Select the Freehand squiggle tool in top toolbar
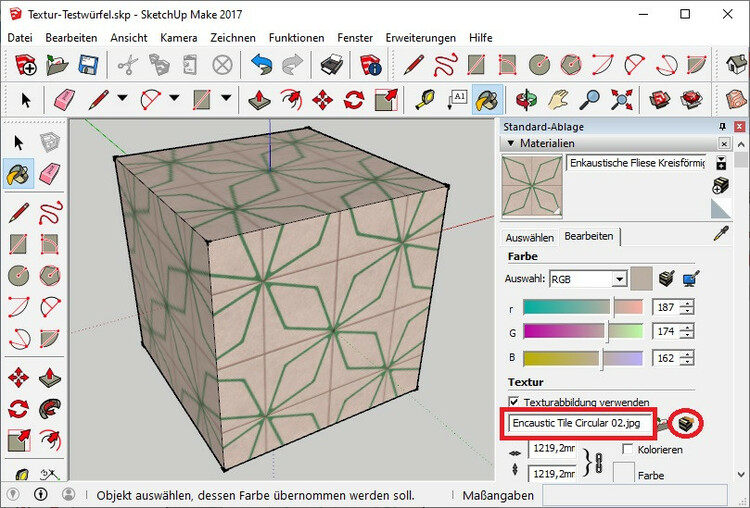This screenshot has height=508, width=750. point(445,65)
